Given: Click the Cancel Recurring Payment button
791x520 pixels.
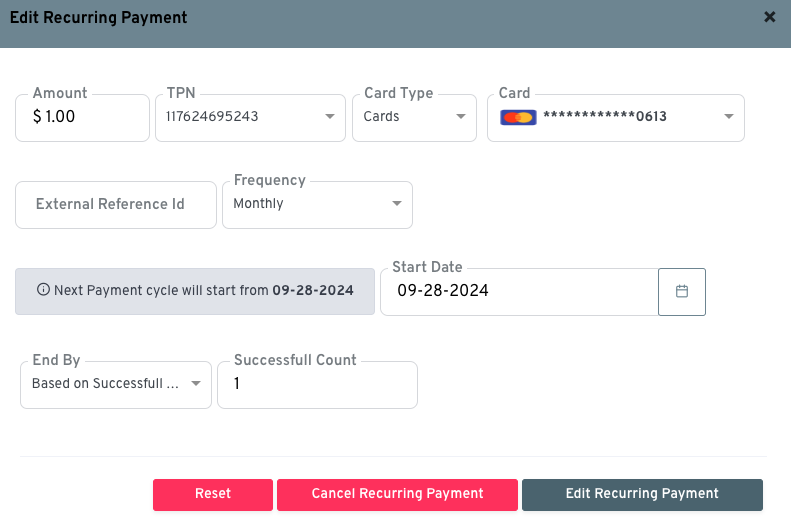Looking at the screenshot, I should coord(397,494).
